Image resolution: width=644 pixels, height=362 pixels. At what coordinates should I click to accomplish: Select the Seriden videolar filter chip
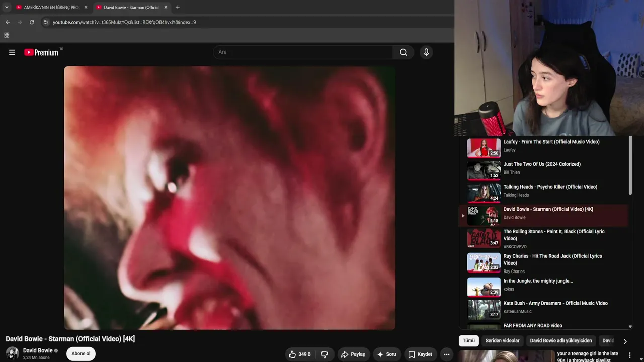click(502, 341)
